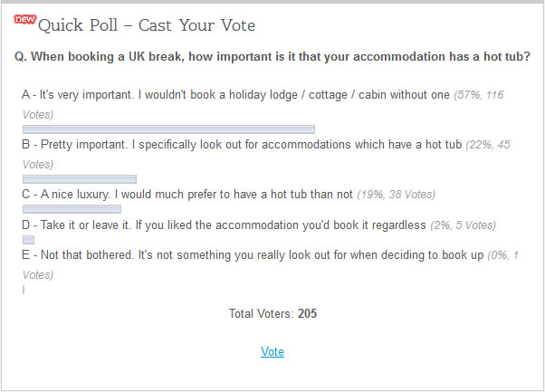
Task: Click the Quick Poll – Cast Your Vote heading
Action: click(147, 25)
